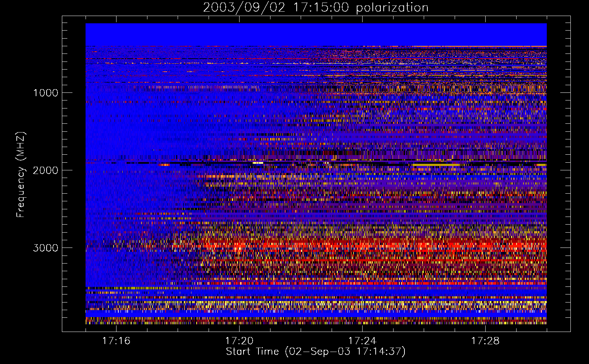Click the 2000 frequency tick label
Screen dimensions: 589x364
coord(46,170)
